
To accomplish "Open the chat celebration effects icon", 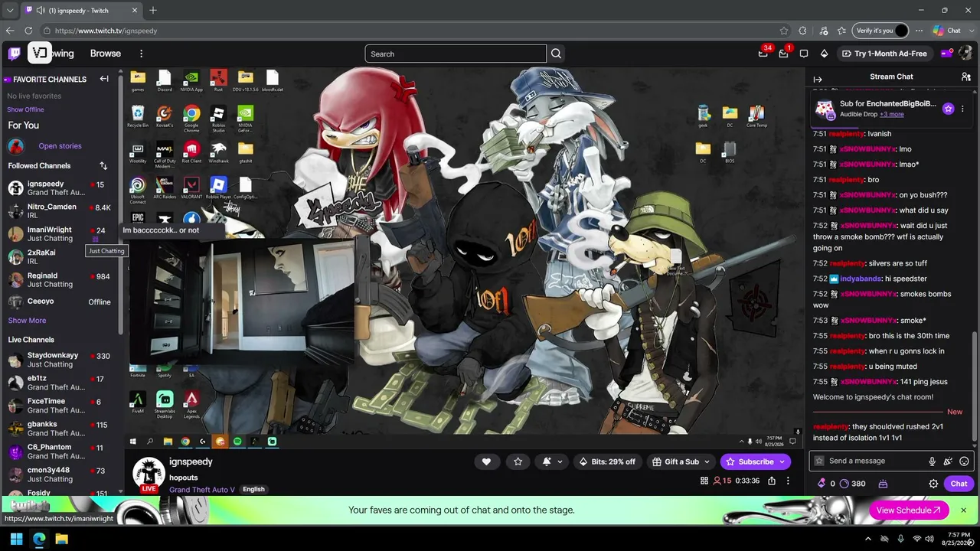I will [948, 461].
